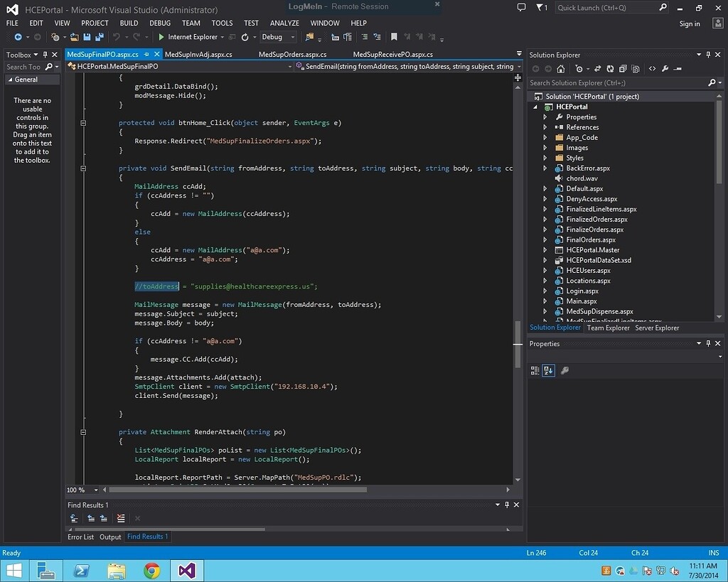Toggle the Find Results 1 window pin
This screenshot has height=582, width=728.
click(505, 505)
